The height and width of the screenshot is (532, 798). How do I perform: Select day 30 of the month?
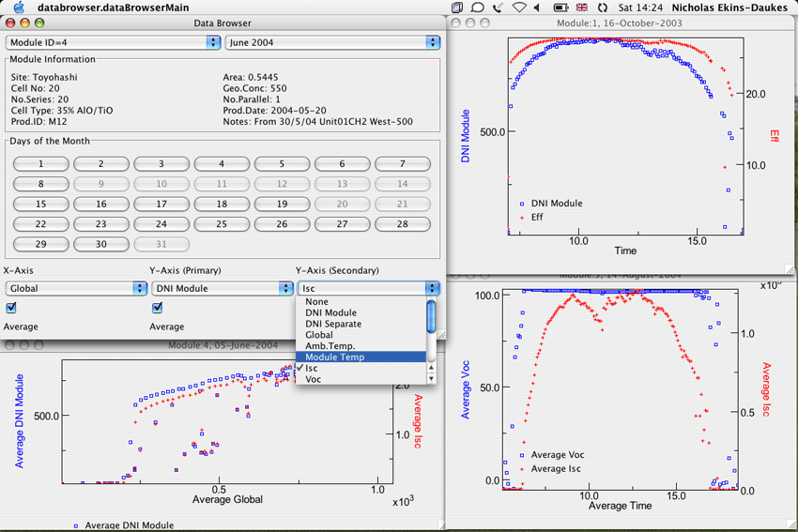[x=100, y=245]
